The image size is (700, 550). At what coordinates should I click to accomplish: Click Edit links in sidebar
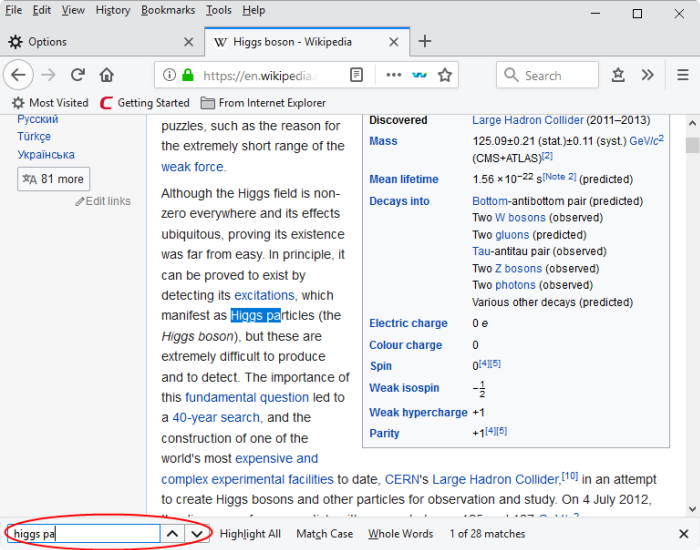[103, 201]
